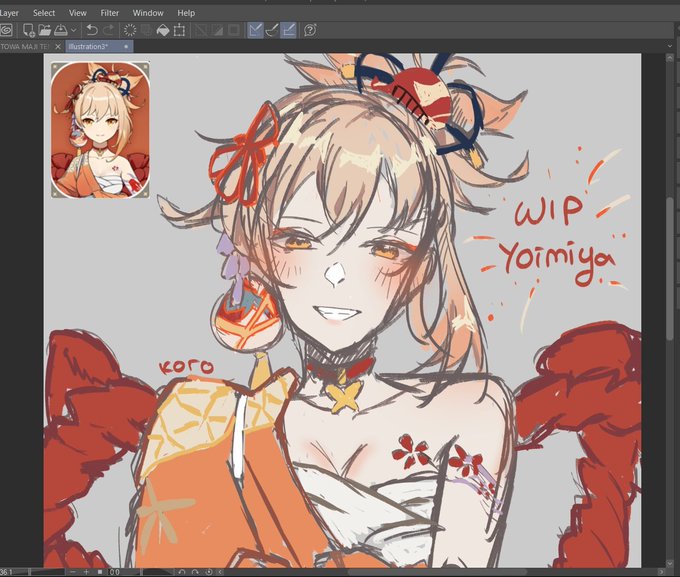Open the View menu
The height and width of the screenshot is (577, 680).
point(78,13)
